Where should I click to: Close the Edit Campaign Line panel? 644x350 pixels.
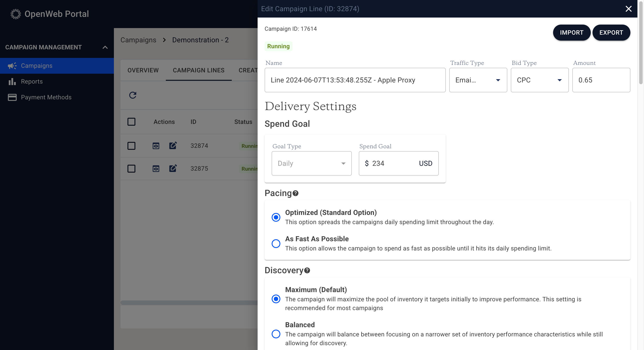(628, 9)
